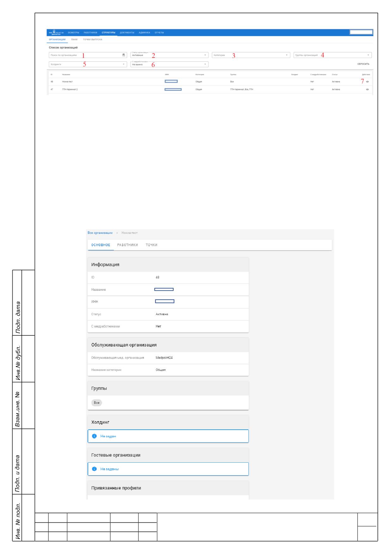Click the Холдинг column header
This screenshot has width=392, height=555.
click(x=294, y=74)
